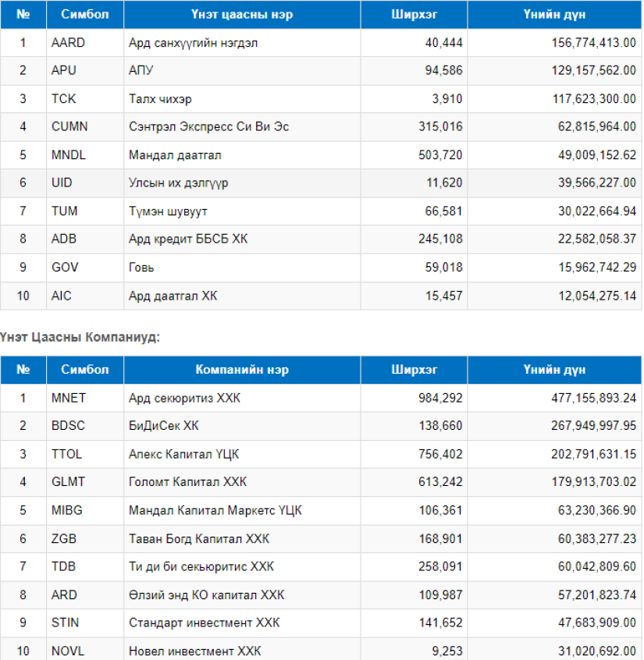
Task: Click the amount 477,155,893.24
Action: pyautogui.click(x=593, y=398)
